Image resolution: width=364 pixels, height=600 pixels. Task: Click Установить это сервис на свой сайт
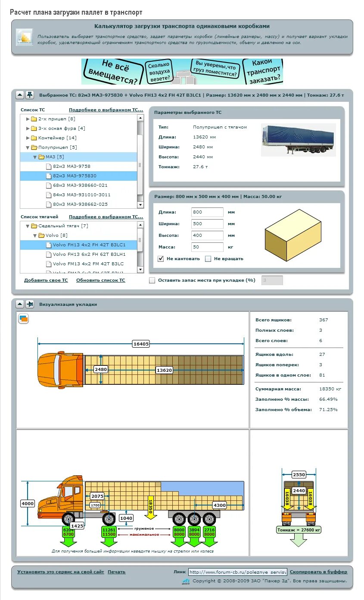(x=61, y=572)
